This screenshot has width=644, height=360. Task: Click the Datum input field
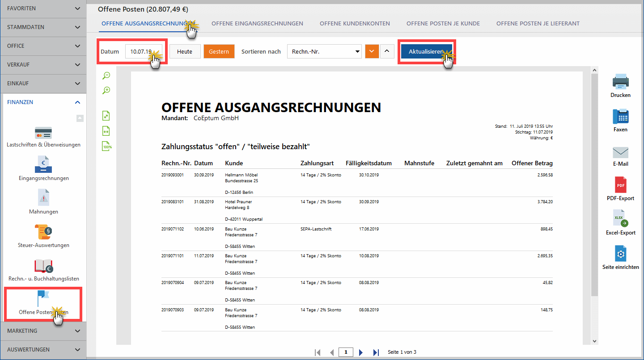[144, 51]
